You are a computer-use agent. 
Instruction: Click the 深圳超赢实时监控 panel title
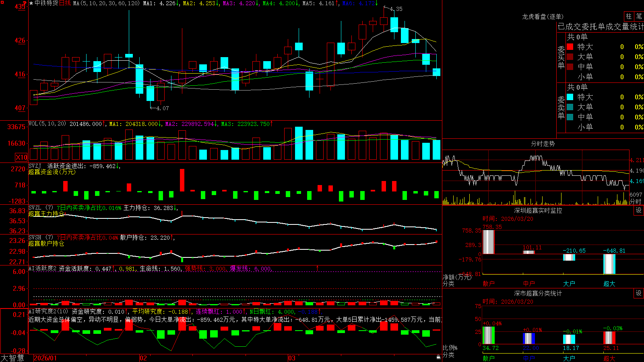pos(538,210)
